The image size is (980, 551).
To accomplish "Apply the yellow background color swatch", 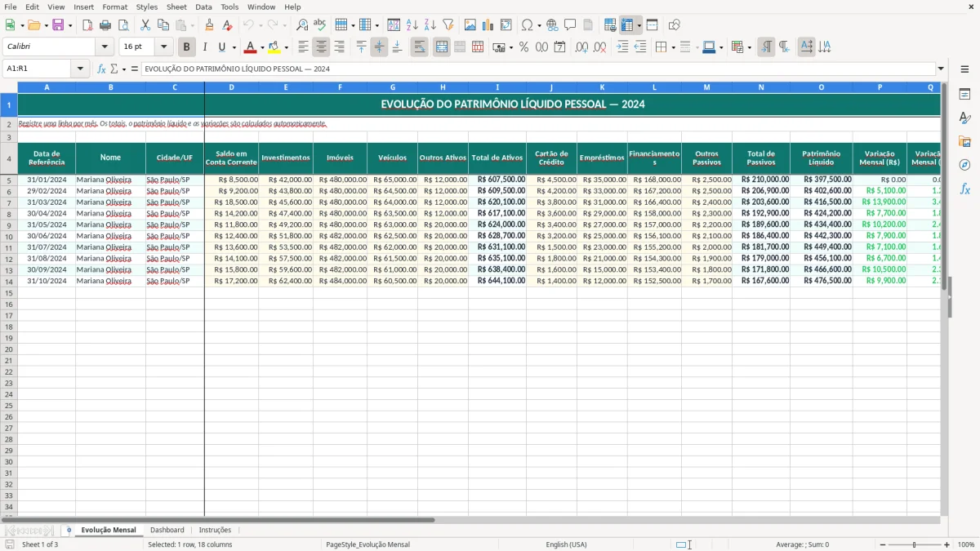I will point(274,47).
